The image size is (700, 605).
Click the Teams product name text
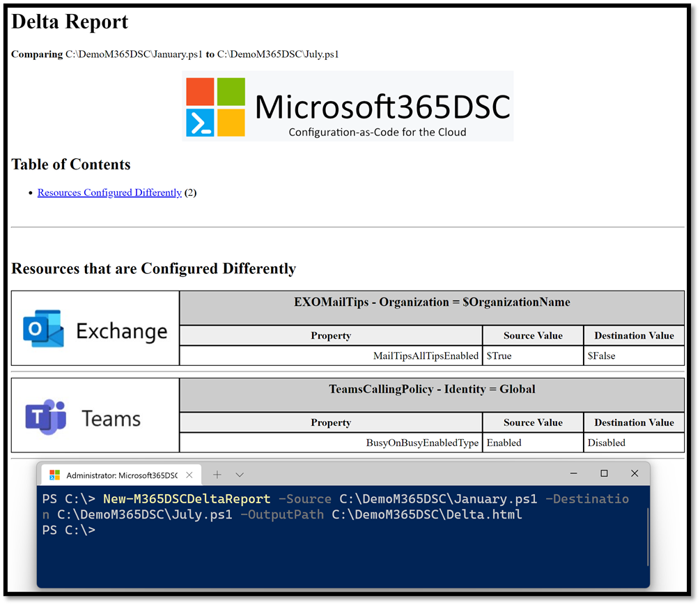click(x=111, y=419)
